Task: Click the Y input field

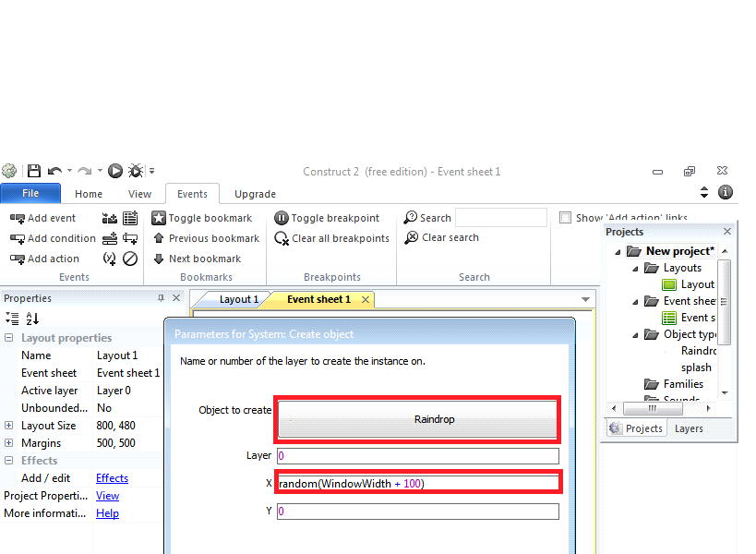Action: point(418,512)
